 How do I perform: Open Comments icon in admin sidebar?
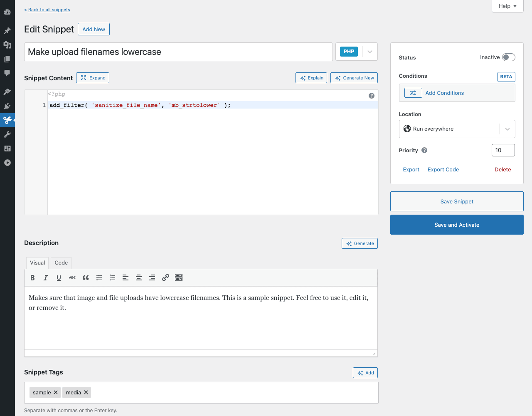7,73
